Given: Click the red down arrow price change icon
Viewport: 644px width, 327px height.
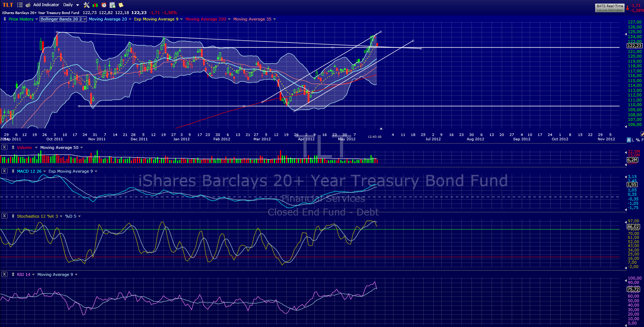Looking at the screenshot, I should pos(627,8).
